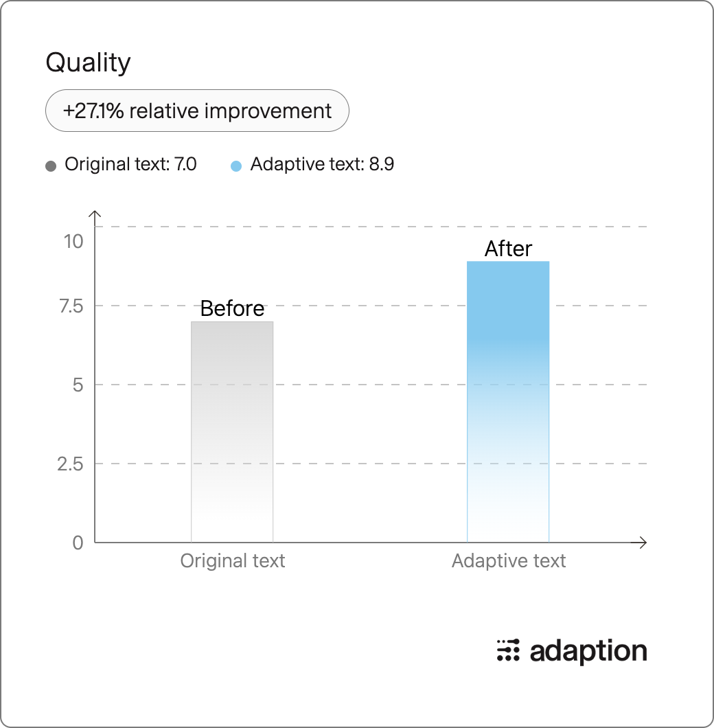Viewport: 714px width, 728px height.
Task: Click the Adaptive text x-axis label
Action: [x=508, y=561]
